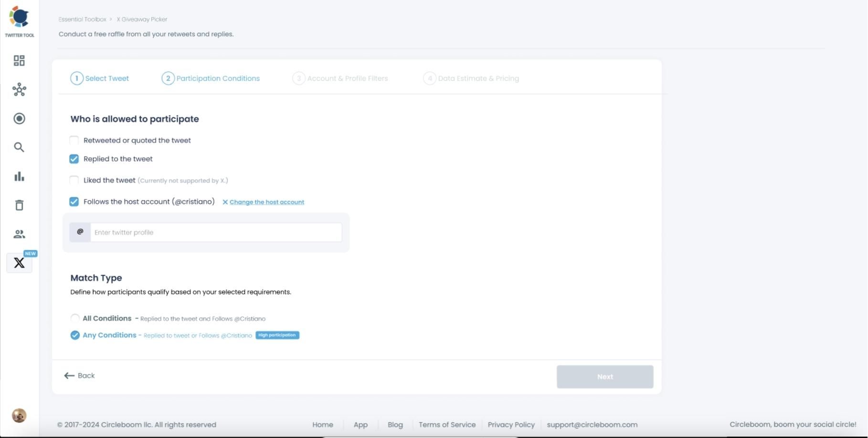This screenshot has width=868, height=438.
Task: Open the circle network icon in sidebar
Action: pos(19,90)
